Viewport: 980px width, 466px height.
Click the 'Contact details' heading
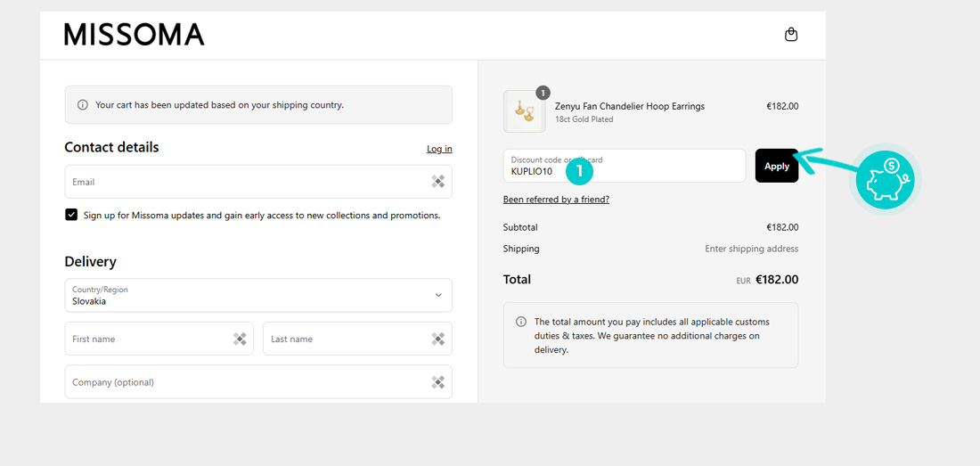click(x=112, y=147)
